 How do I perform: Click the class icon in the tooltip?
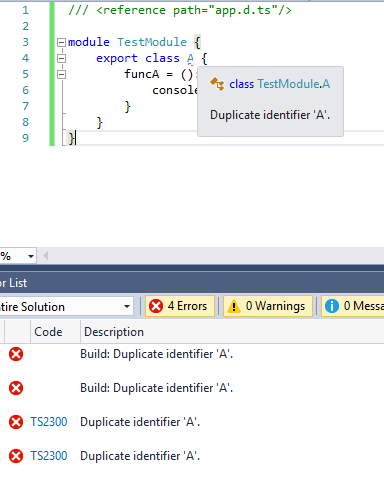point(217,84)
